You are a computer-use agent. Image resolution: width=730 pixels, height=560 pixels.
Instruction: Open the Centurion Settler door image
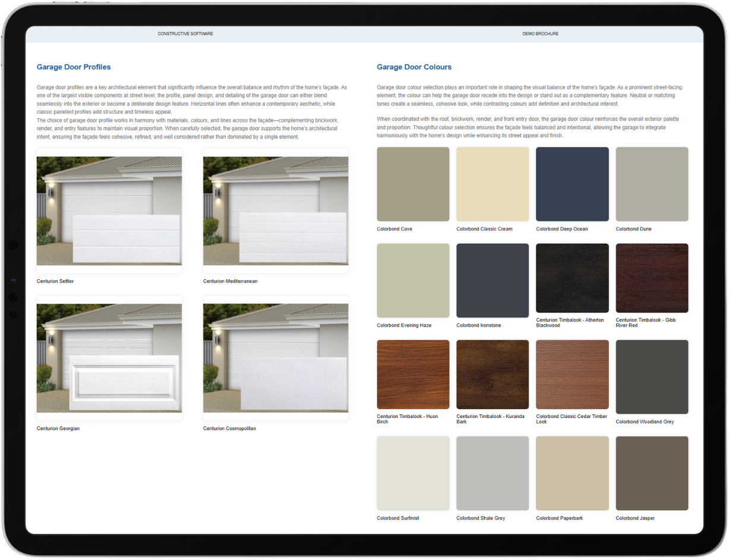pyautogui.click(x=109, y=211)
